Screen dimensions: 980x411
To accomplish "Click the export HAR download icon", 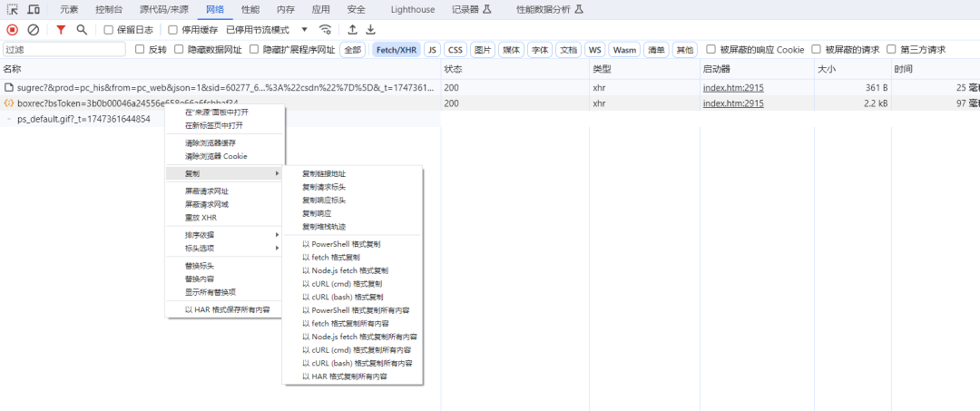I will click(x=370, y=30).
